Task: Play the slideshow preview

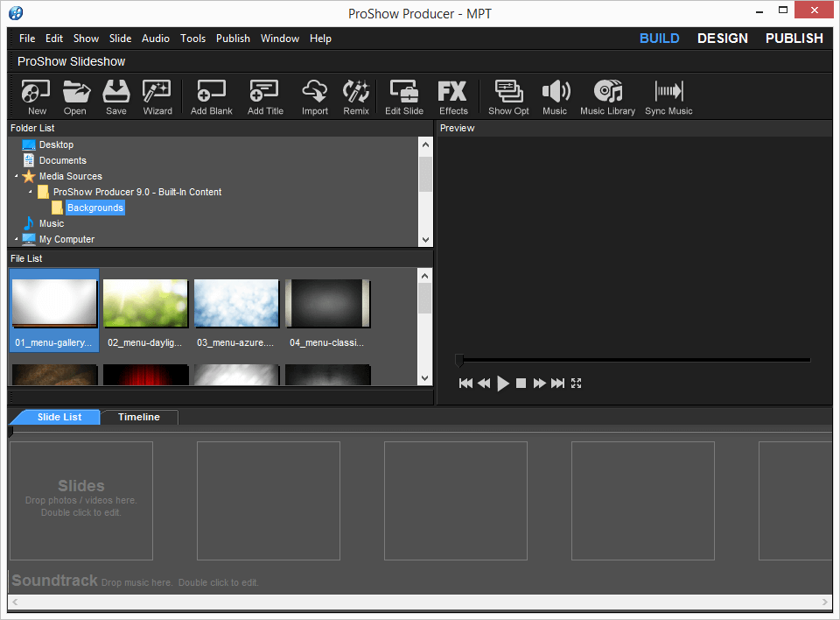Action: pos(502,383)
